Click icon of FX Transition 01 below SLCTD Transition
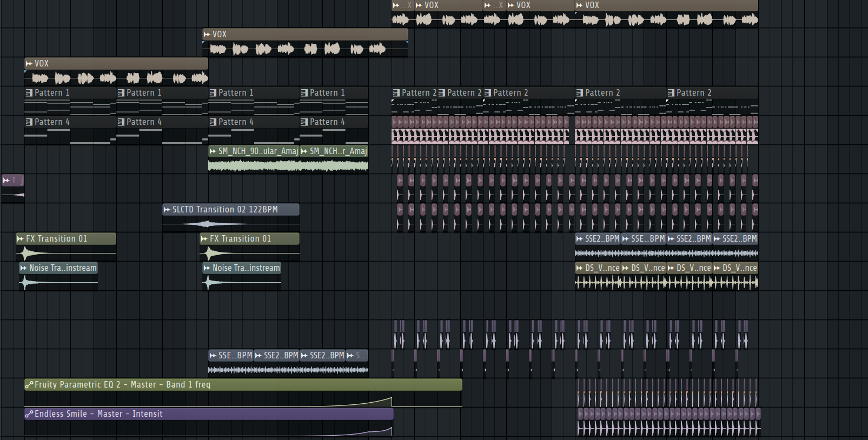 click(204, 239)
